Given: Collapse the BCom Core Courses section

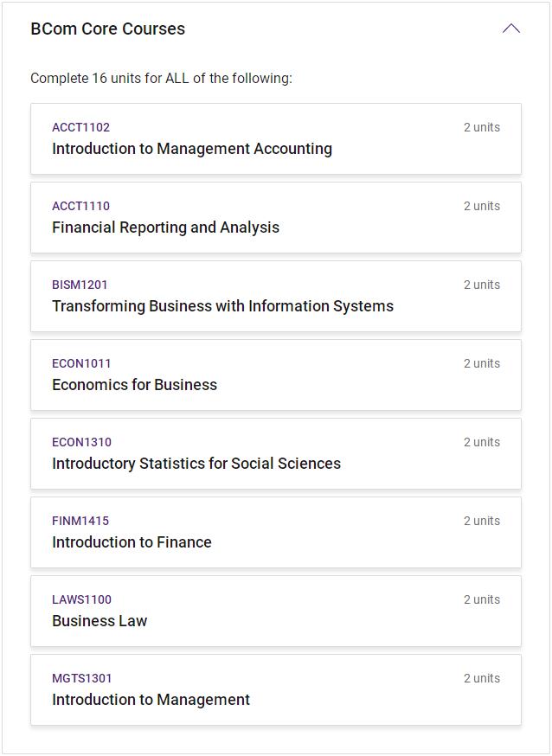Looking at the screenshot, I should click(x=510, y=29).
